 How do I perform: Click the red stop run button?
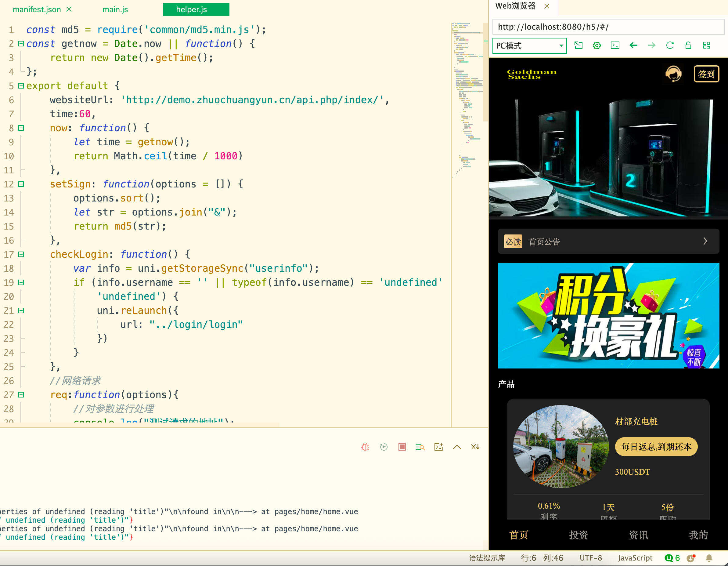click(x=402, y=447)
